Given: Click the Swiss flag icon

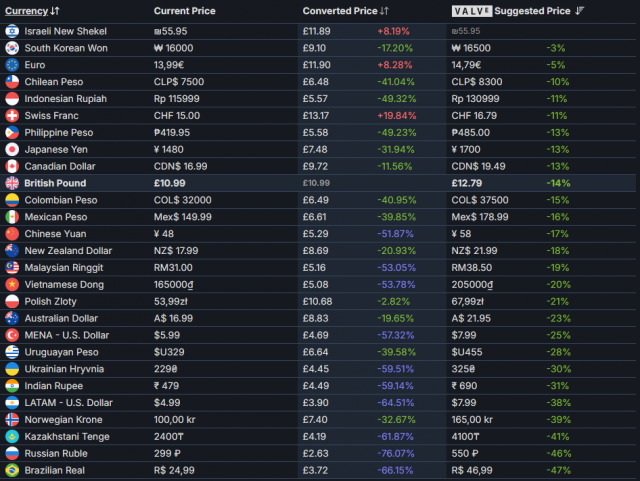Looking at the screenshot, I should click(x=13, y=115).
